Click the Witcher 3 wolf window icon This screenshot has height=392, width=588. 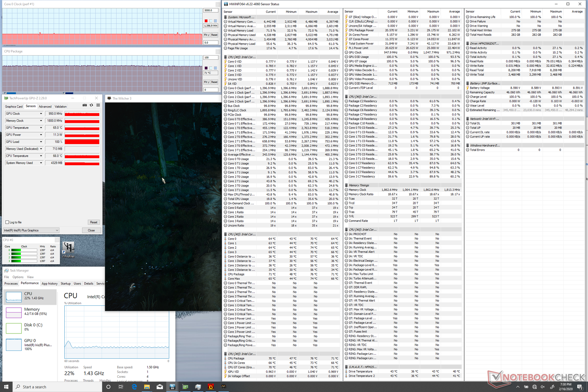tap(109, 98)
